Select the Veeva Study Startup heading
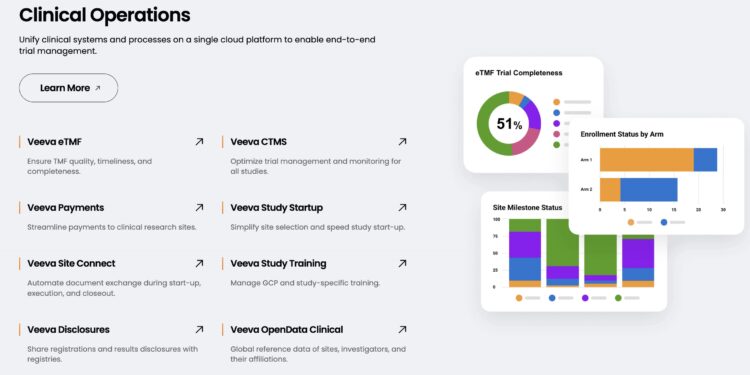The height and width of the screenshot is (375, 750). pos(276,208)
